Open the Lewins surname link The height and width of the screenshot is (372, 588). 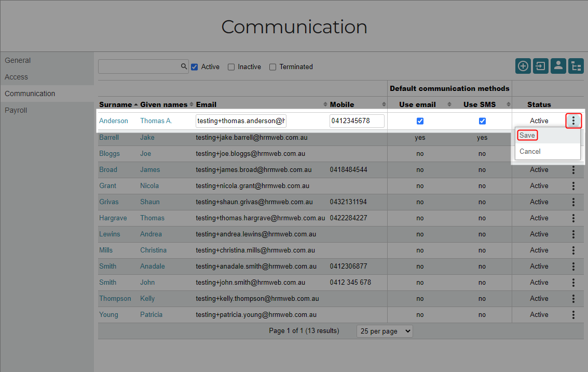pyautogui.click(x=110, y=234)
